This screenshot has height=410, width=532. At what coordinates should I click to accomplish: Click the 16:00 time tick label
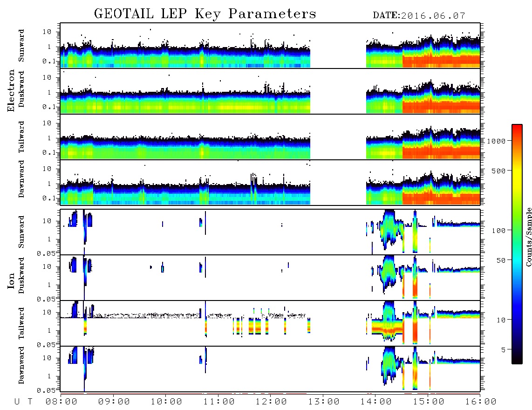(481, 402)
